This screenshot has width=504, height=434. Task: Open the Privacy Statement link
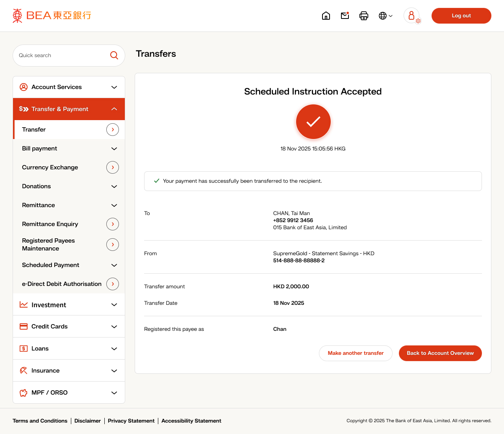click(131, 421)
